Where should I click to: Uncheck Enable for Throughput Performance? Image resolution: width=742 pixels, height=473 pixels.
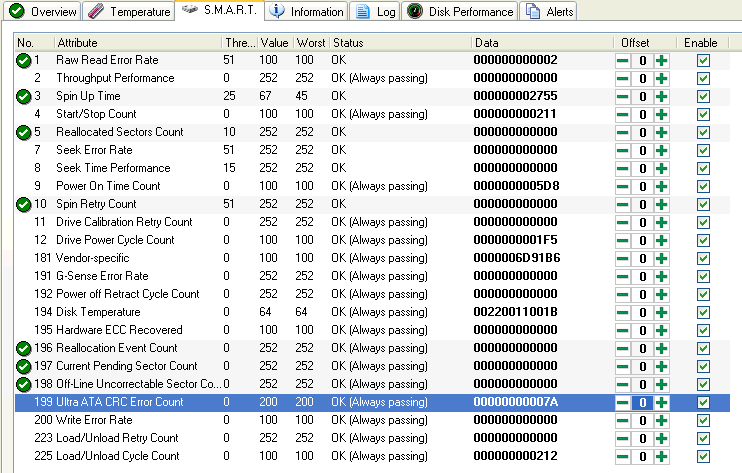pyautogui.click(x=703, y=79)
